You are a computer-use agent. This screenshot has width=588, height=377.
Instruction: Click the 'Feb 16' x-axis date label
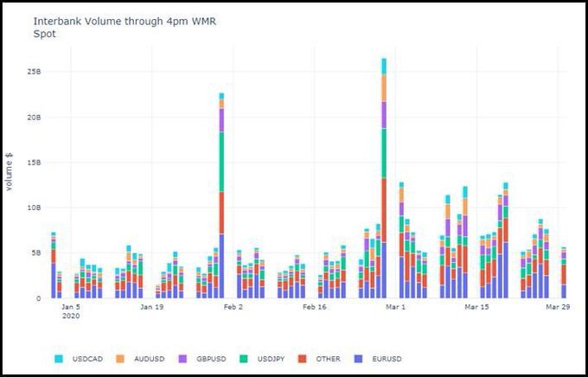pos(314,307)
